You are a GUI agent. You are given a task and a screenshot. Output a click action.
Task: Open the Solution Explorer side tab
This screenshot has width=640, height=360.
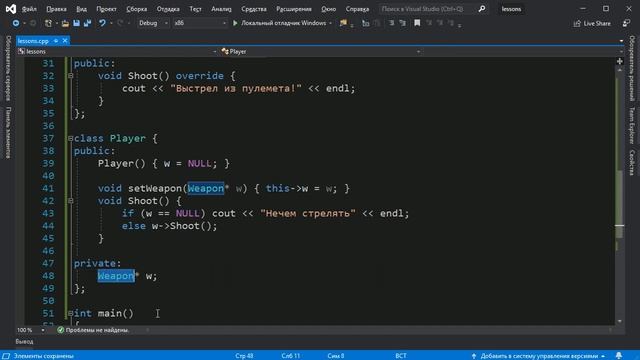coord(632,68)
